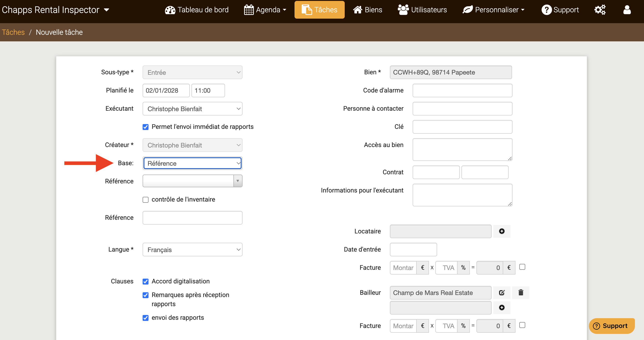Open the Tableau de bord dashboard
644x340 pixels.
point(197,10)
